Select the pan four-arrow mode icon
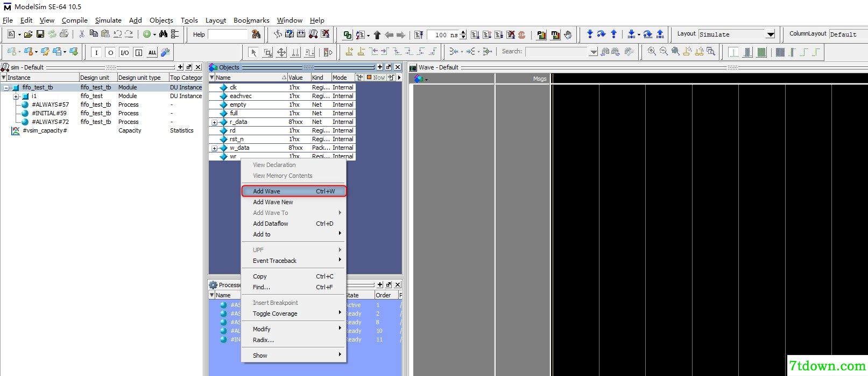 (x=281, y=52)
